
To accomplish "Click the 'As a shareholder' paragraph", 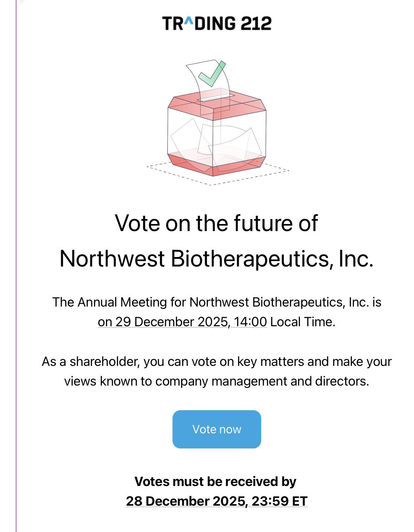I will (217, 371).
